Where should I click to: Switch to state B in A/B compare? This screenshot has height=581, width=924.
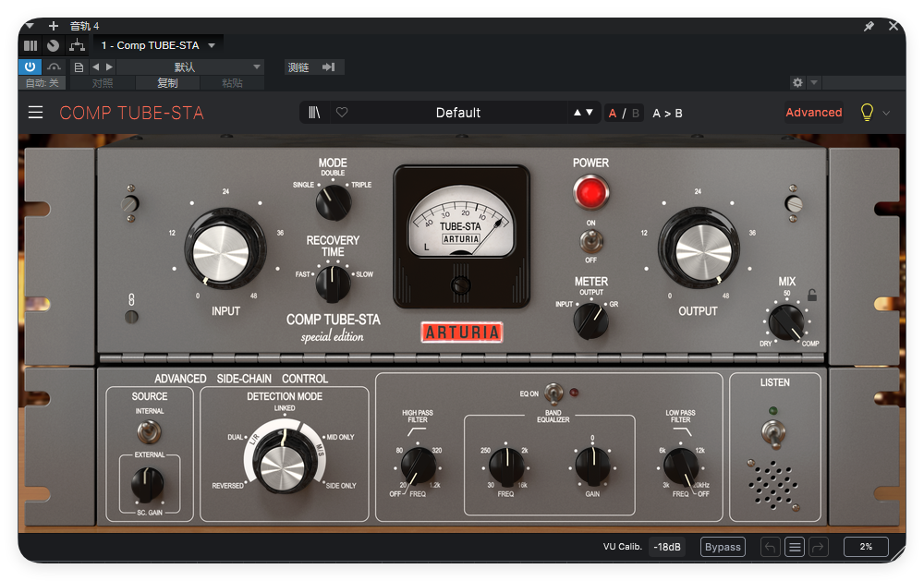click(636, 113)
